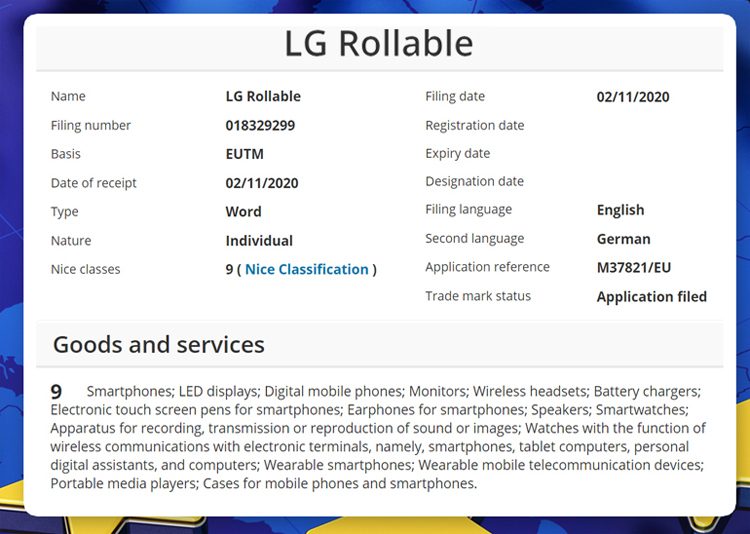The height and width of the screenshot is (534, 750).
Task: Click the bold LG Rollable name value
Action: (263, 97)
